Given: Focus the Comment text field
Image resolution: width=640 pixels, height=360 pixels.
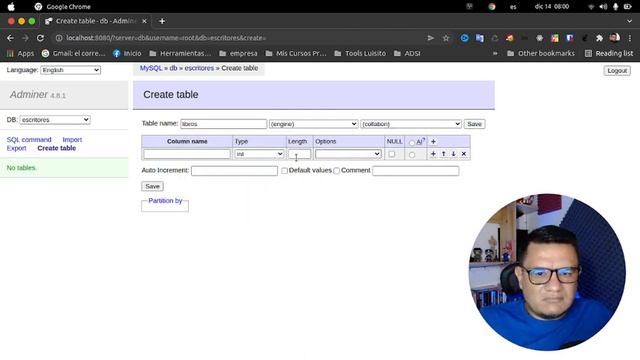Looking at the screenshot, I should click(416, 171).
